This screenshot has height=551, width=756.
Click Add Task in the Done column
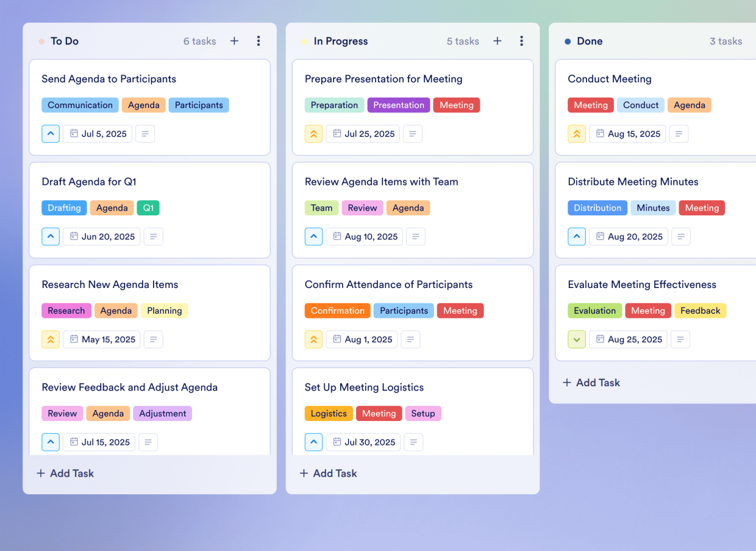pos(591,383)
